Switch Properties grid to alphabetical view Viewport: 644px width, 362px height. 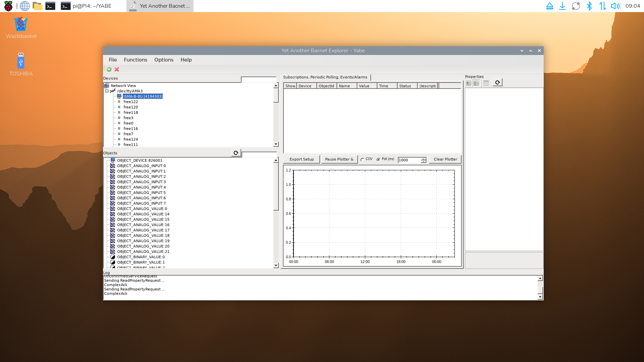click(x=476, y=83)
